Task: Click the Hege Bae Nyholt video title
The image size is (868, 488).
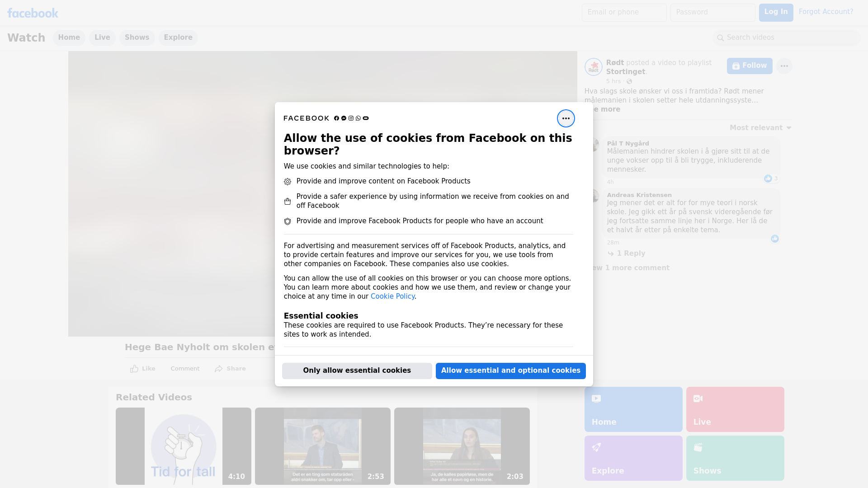Action: [200, 347]
